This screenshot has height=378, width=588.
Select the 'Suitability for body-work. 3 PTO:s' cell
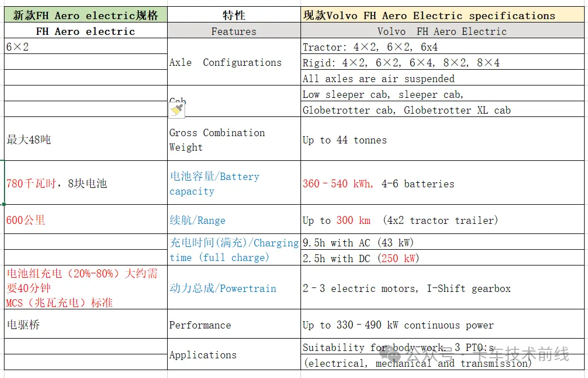tap(442, 347)
